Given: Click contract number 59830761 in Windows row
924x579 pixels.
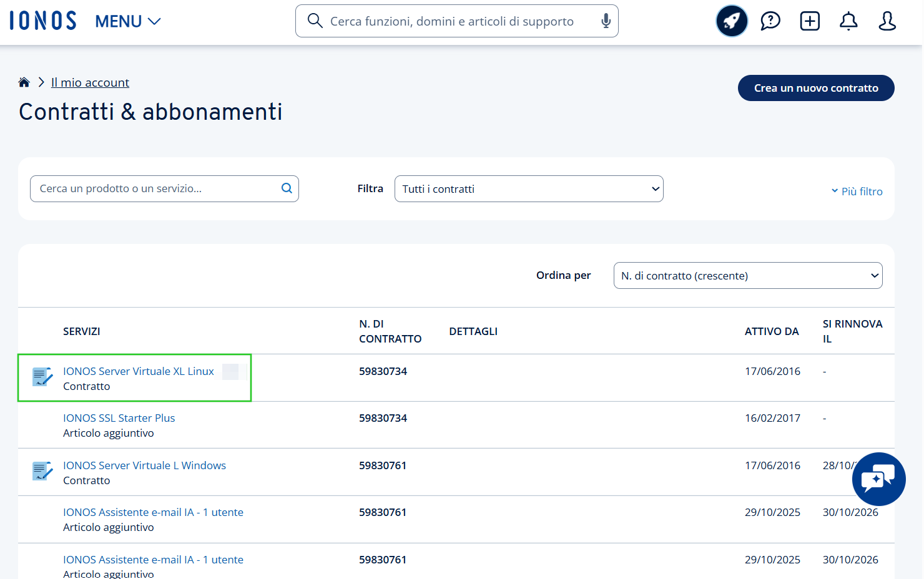Looking at the screenshot, I should tap(383, 465).
